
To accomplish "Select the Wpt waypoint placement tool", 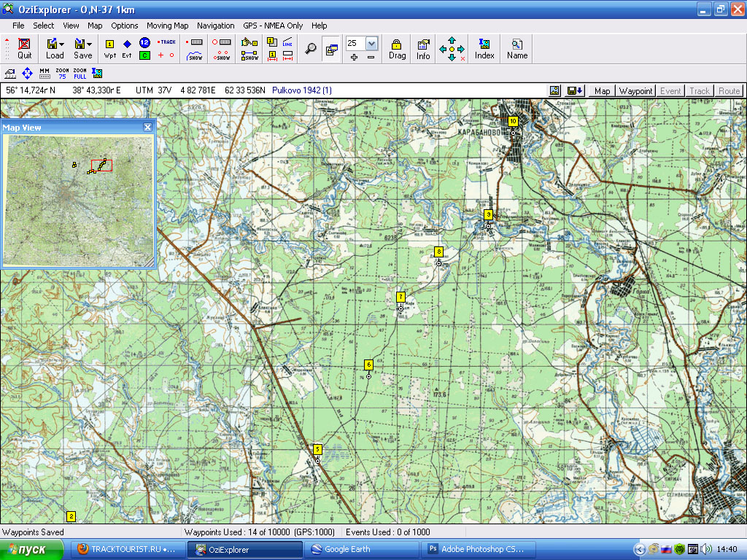I will (x=110, y=48).
